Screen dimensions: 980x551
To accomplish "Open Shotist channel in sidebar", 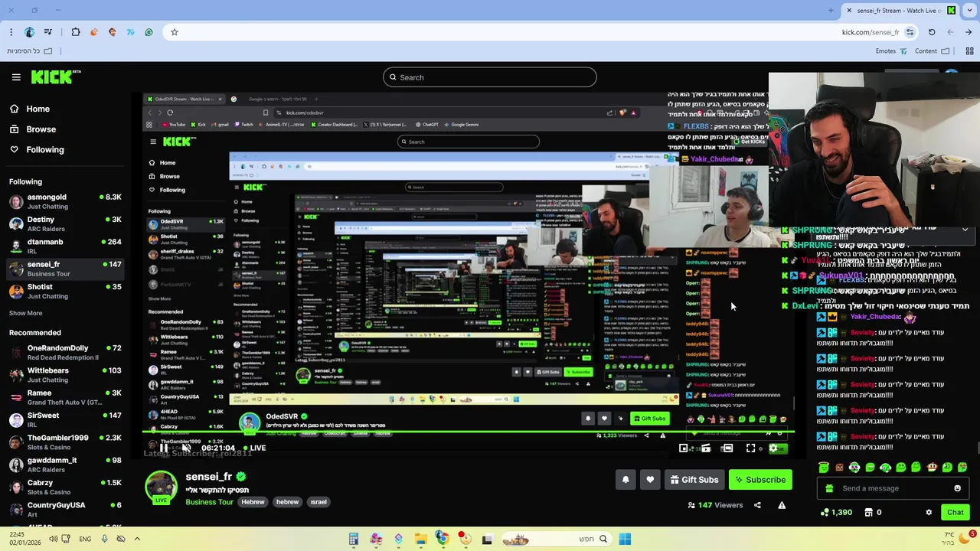I will pos(65,291).
